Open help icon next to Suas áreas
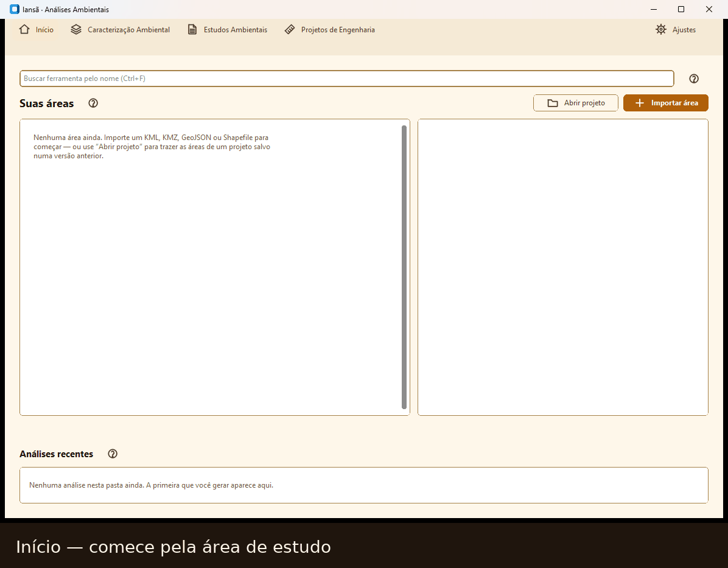 point(93,103)
